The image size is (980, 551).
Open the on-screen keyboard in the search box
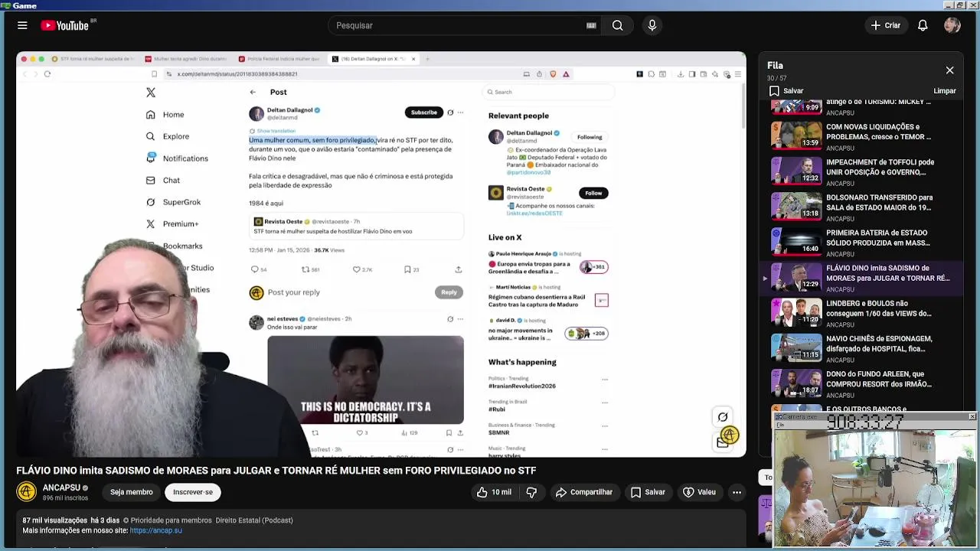click(591, 25)
